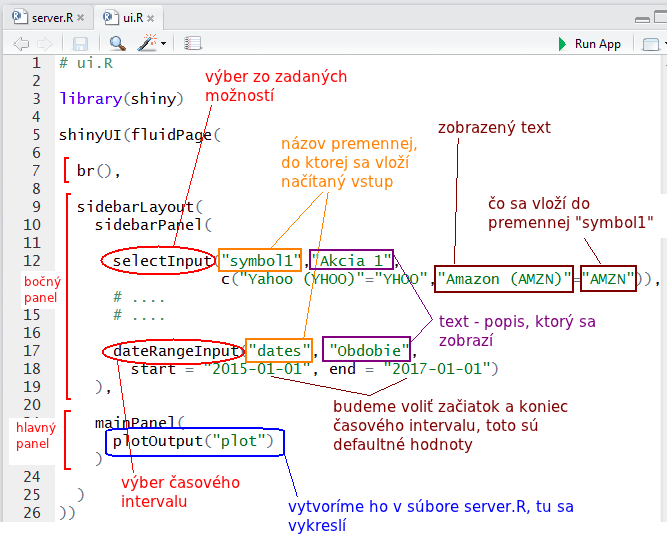The height and width of the screenshot is (557, 667).
Task: Click line number 26 in gutter
Action: pyautogui.click(x=32, y=513)
